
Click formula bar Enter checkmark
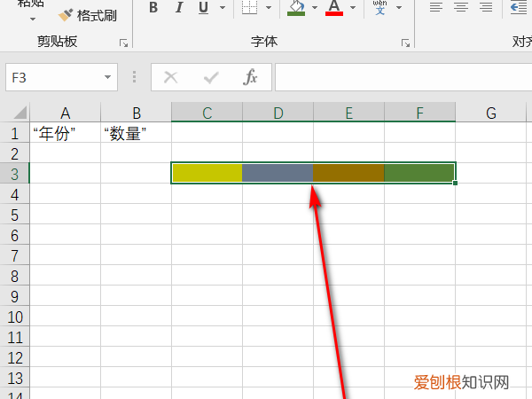211,78
